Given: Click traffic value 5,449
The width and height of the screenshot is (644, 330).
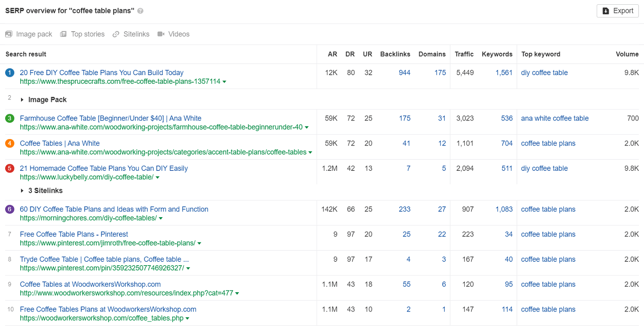Looking at the screenshot, I should tap(465, 73).
